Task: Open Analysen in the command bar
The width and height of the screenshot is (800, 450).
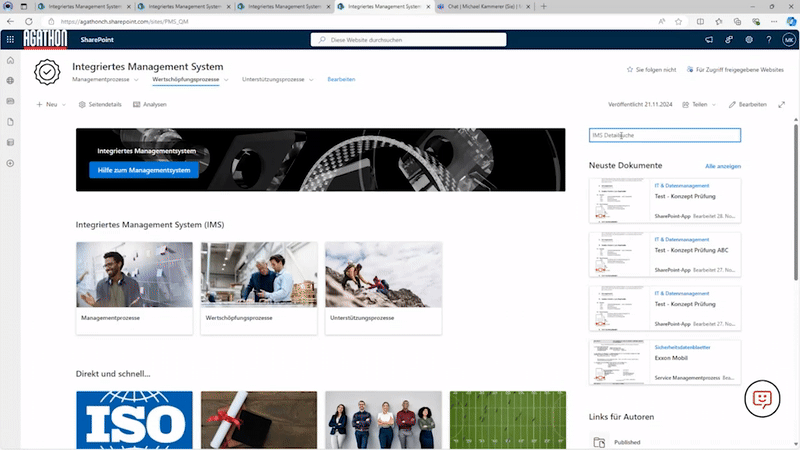Action: (x=149, y=104)
